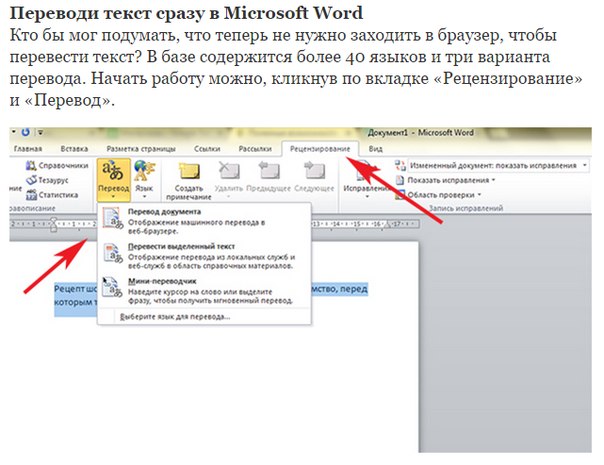604x465 pixels.
Task: Switch to Рецензирование ribbon tab
Action: 320,149
